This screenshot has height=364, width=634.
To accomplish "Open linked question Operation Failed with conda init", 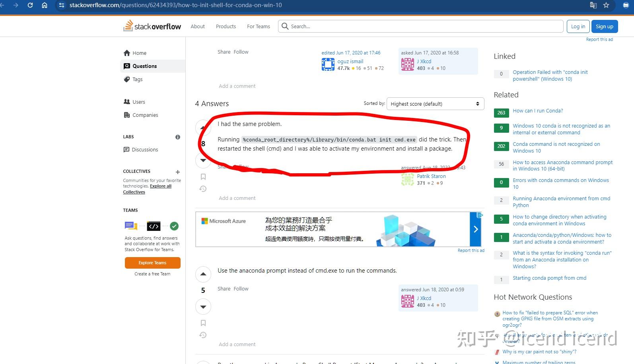I will [x=550, y=76].
